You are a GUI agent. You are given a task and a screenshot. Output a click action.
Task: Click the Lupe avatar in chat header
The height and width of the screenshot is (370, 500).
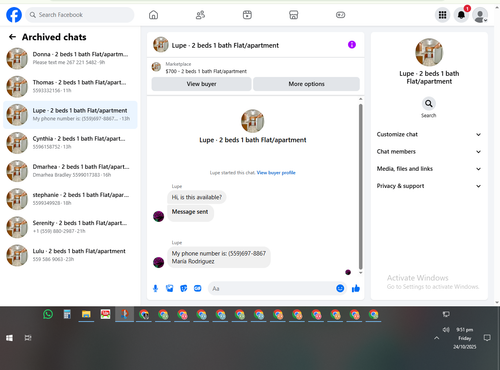click(x=161, y=45)
